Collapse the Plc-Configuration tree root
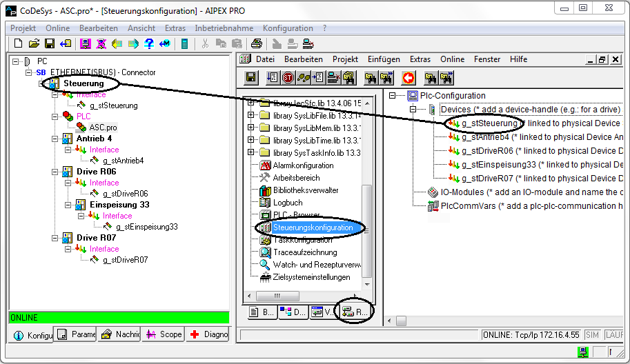Image resolution: width=630 pixels, height=364 pixels. coord(393,96)
